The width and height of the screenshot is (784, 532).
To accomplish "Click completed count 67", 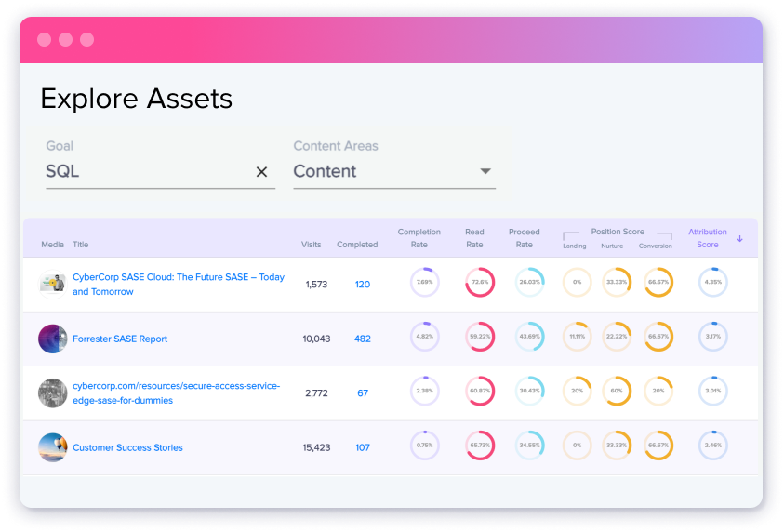I will click(x=363, y=393).
